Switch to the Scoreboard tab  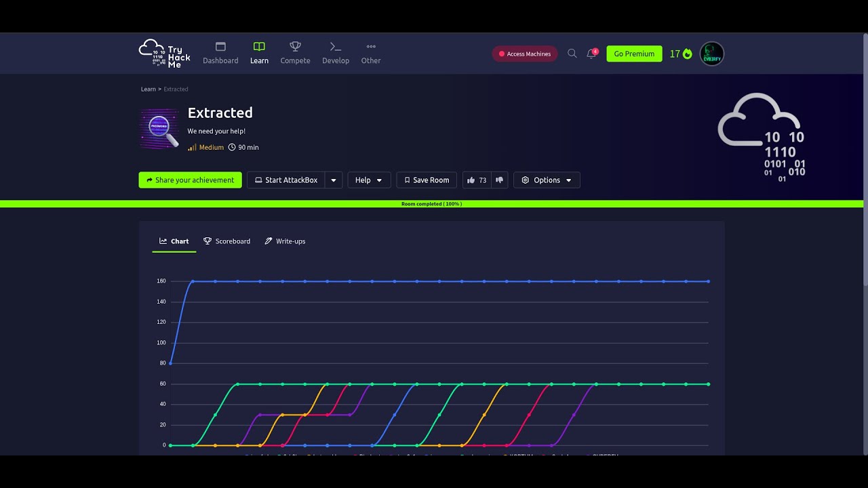(226, 241)
